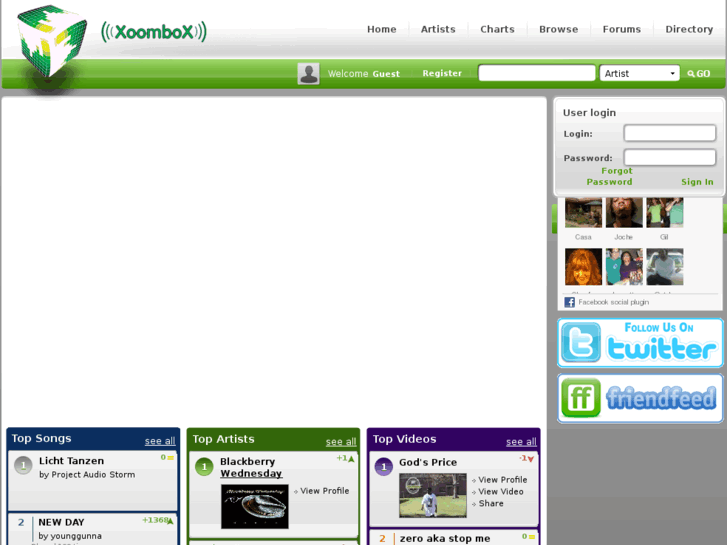Viewport: 727px width, 545px height.
Task: Open the man in white shirt fan thumbnail
Action: pos(665,267)
